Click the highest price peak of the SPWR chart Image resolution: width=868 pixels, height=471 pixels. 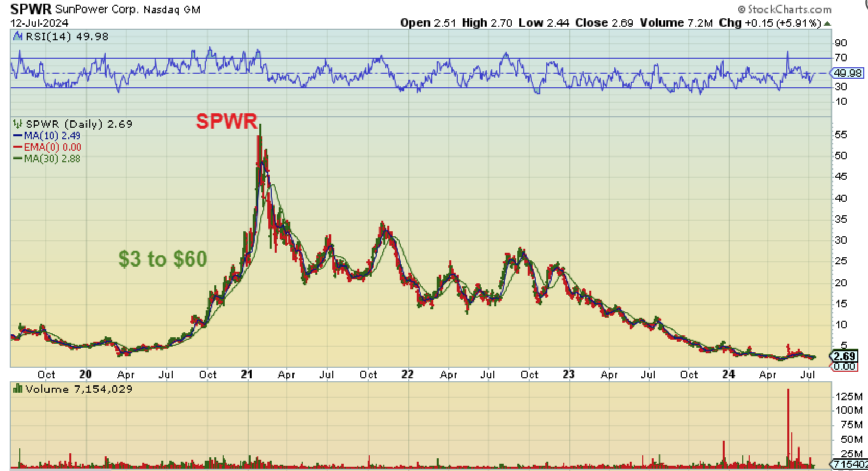pyautogui.click(x=260, y=126)
